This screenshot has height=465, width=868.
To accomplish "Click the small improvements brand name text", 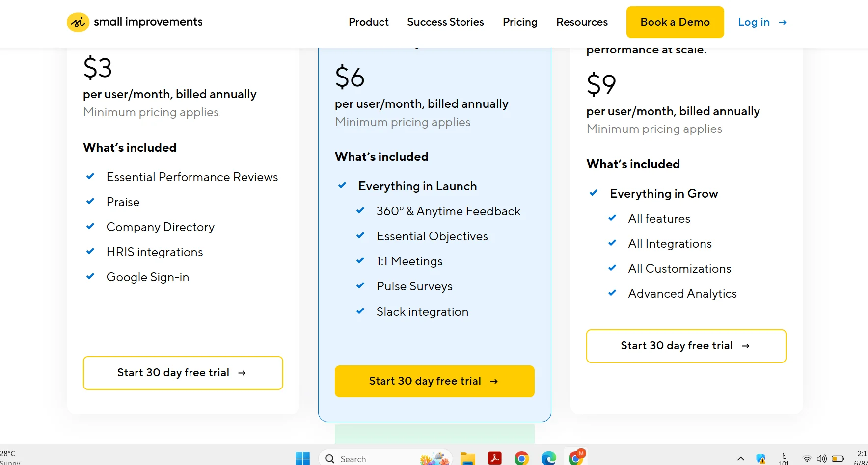I will pyautogui.click(x=148, y=22).
